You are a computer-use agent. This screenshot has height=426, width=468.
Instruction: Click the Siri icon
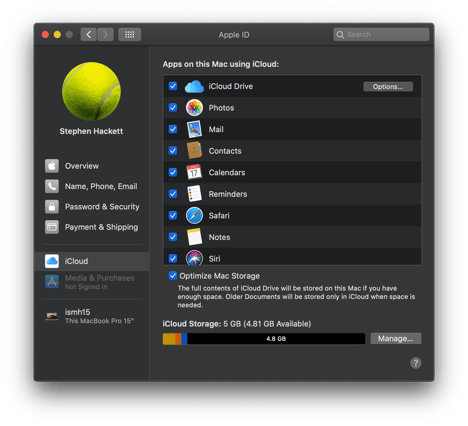pos(194,257)
